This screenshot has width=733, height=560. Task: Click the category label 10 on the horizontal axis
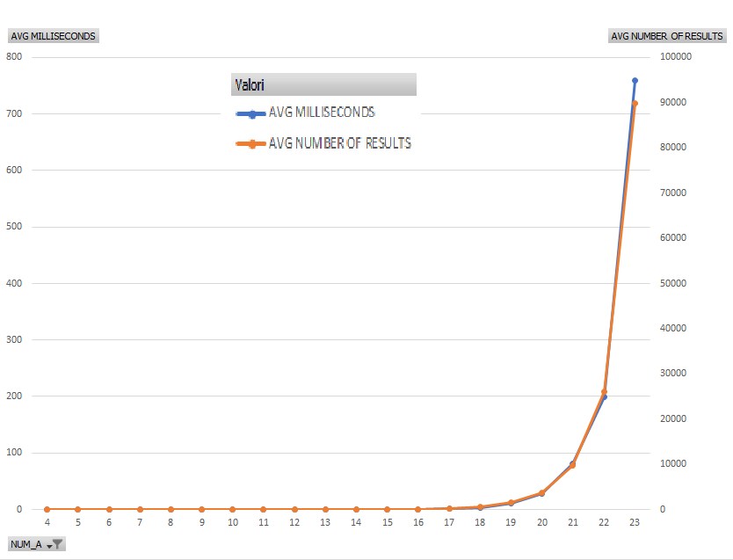tap(233, 522)
